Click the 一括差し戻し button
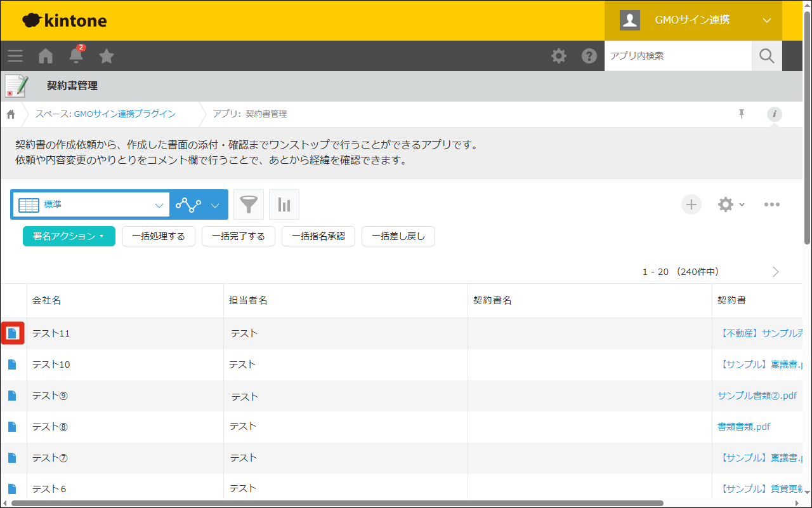 click(x=398, y=236)
